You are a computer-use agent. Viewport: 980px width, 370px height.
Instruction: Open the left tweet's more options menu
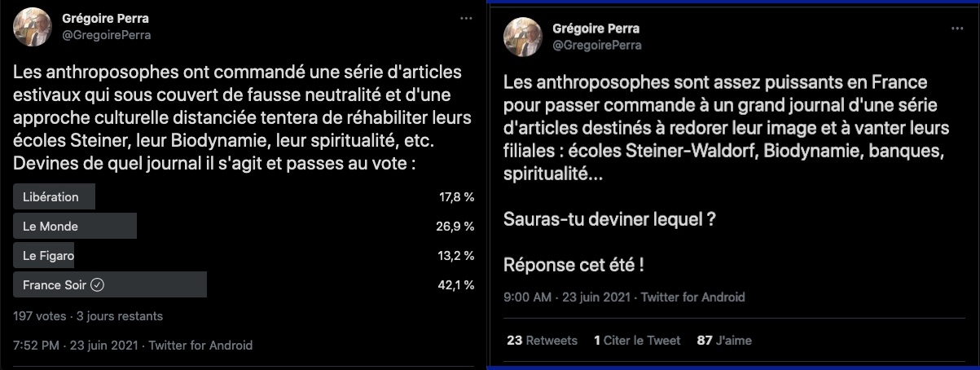(x=465, y=17)
